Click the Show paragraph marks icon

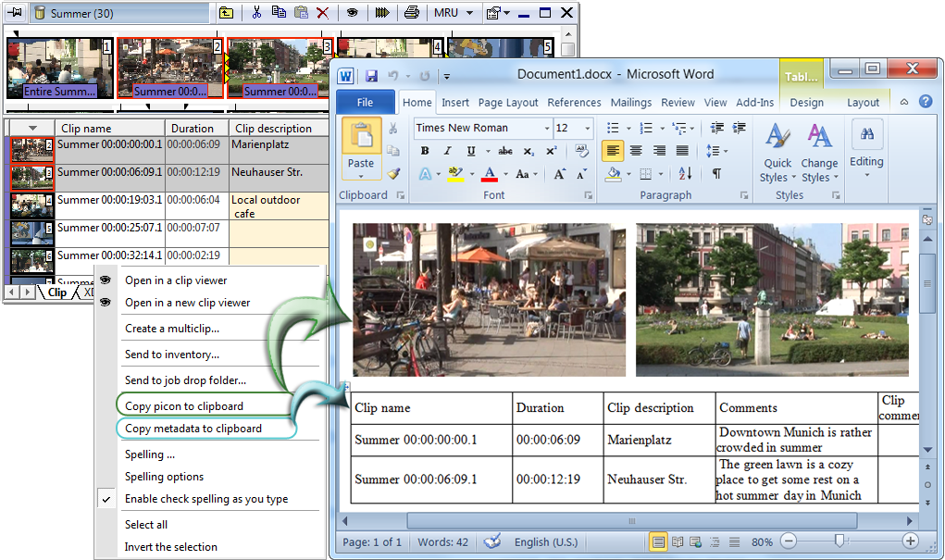(716, 174)
